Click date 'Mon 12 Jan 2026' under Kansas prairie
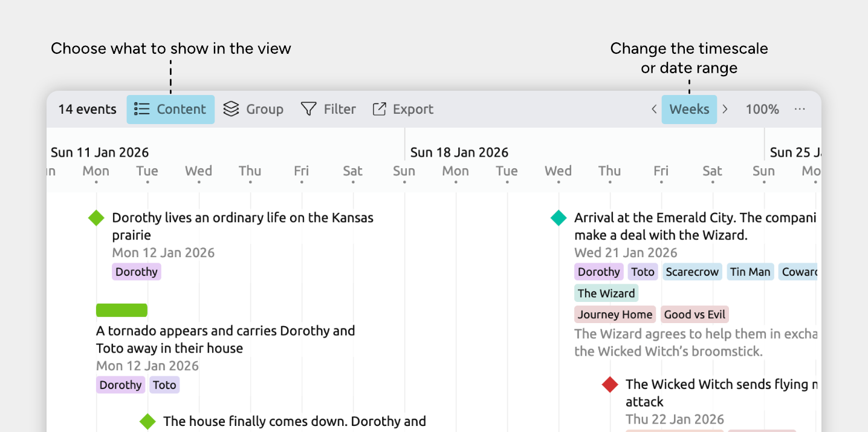Image resolution: width=868 pixels, height=432 pixels. click(163, 252)
